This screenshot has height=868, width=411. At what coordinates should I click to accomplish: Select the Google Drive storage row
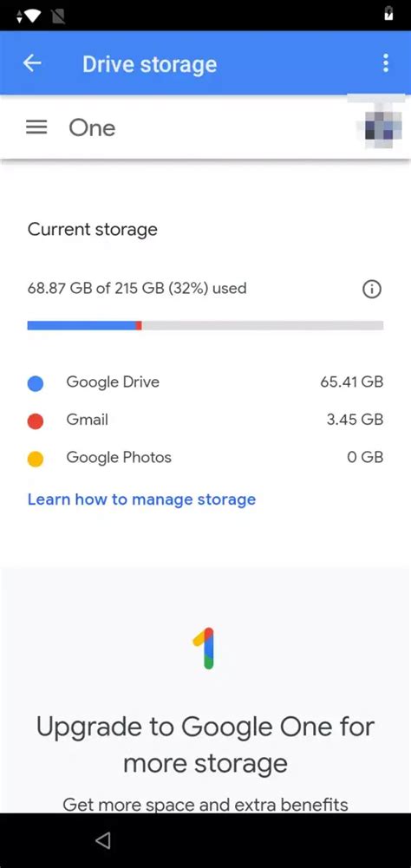click(205, 382)
